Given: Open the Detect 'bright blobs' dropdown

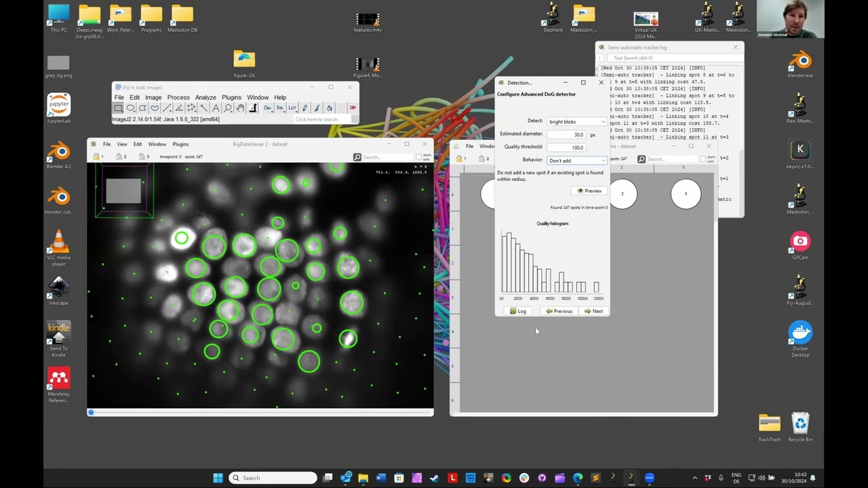Looking at the screenshot, I should (x=576, y=121).
